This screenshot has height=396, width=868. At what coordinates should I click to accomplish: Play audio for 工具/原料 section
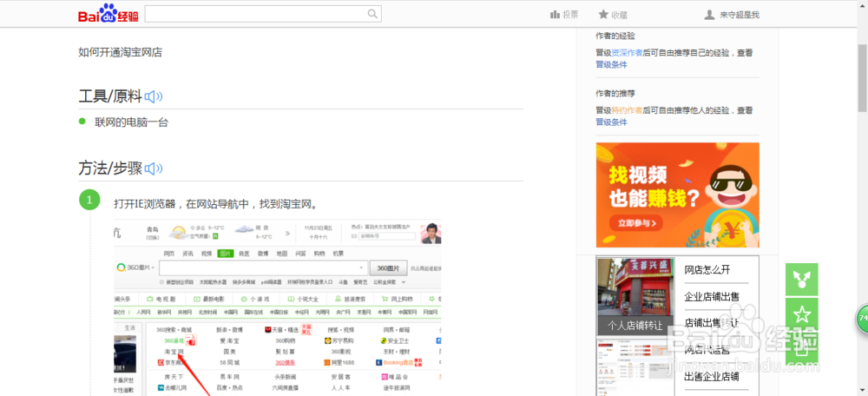[x=154, y=97]
